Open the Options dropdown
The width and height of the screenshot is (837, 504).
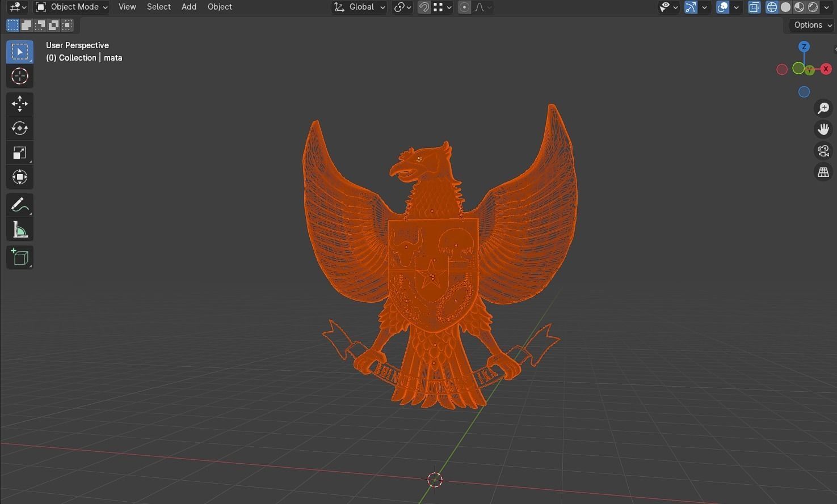pos(813,25)
